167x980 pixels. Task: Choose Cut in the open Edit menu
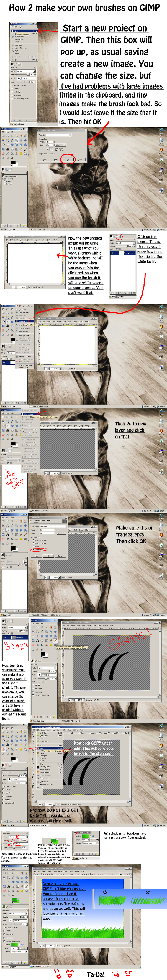(x=50, y=745)
